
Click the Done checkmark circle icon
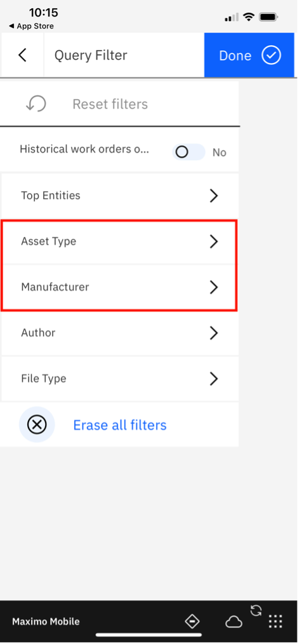(x=271, y=55)
